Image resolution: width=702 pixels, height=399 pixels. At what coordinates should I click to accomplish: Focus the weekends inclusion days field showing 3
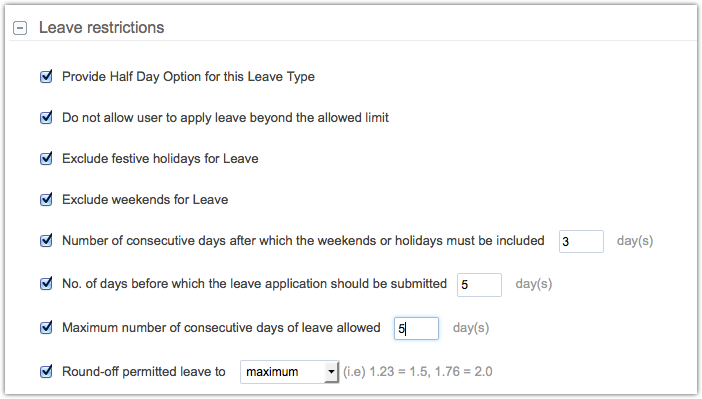[581, 241]
